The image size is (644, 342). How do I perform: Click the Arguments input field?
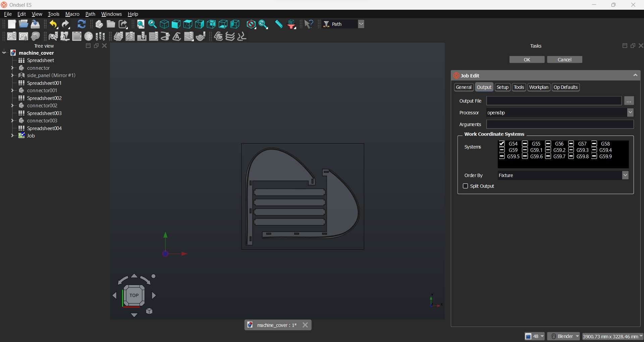[560, 124]
